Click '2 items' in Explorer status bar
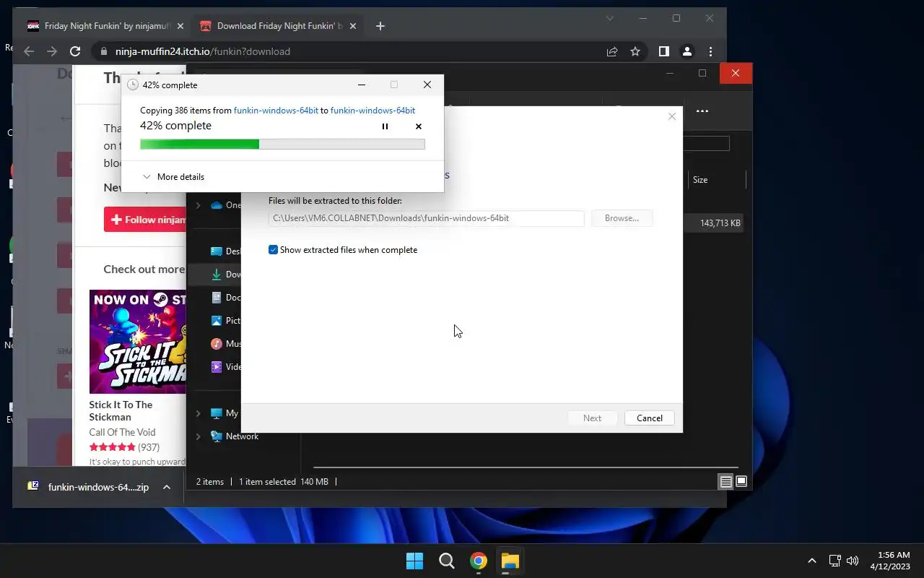This screenshot has width=924, height=578. (210, 482)
